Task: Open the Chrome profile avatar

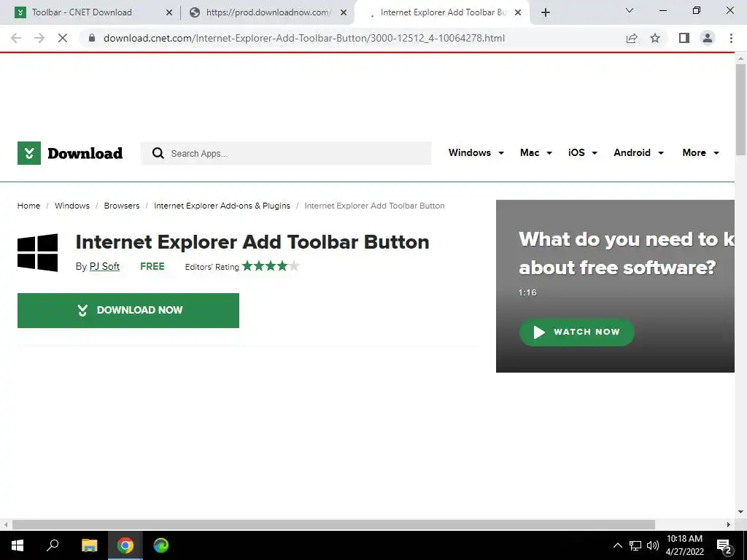Action: tap(708, 38)
